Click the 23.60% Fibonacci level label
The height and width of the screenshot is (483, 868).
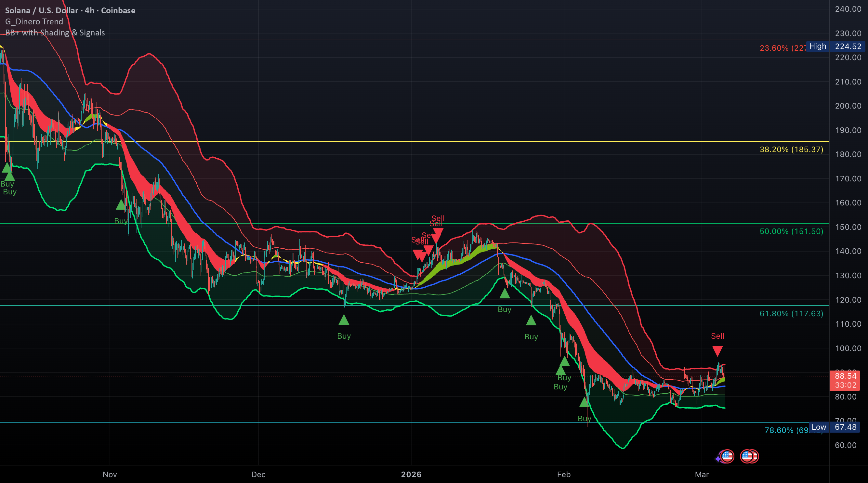(783, 48)
